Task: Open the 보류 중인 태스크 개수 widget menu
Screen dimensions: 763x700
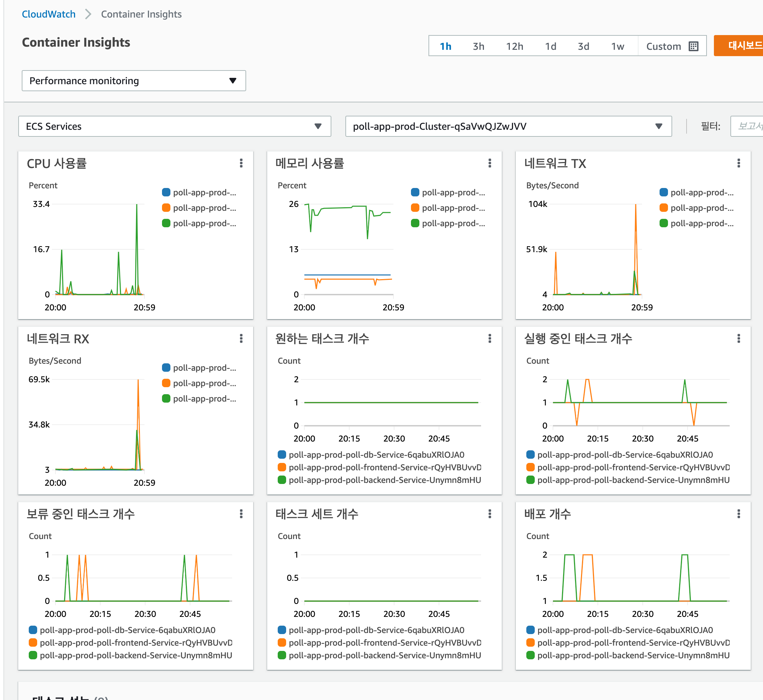Action: 241,514
